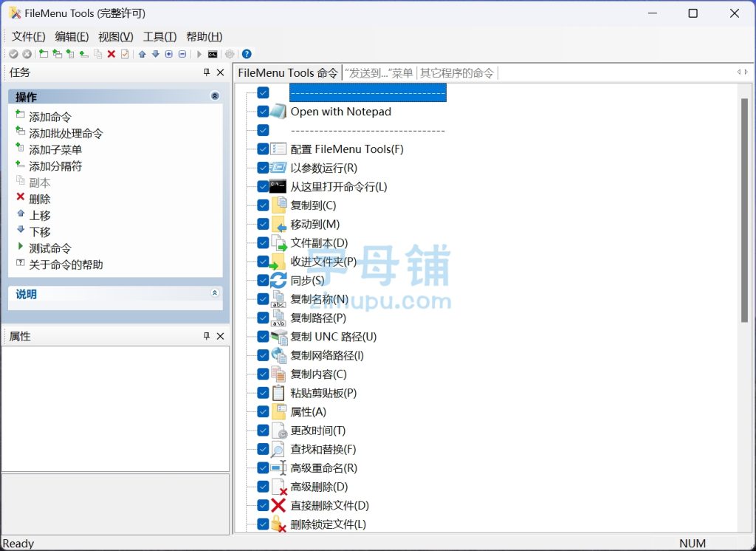Click the red X delete toolbar icon
756x551 pixels.
click(111, 54)
